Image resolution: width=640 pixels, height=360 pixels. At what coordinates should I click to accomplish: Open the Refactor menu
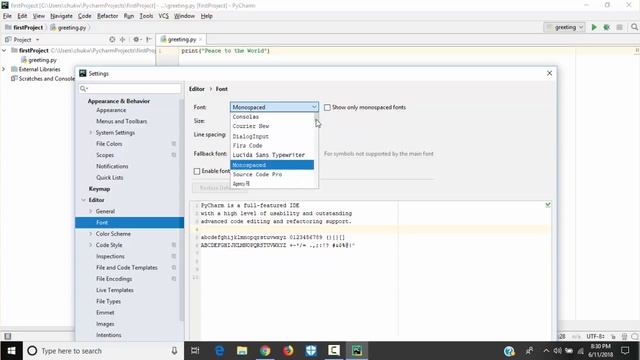(107, 16)
